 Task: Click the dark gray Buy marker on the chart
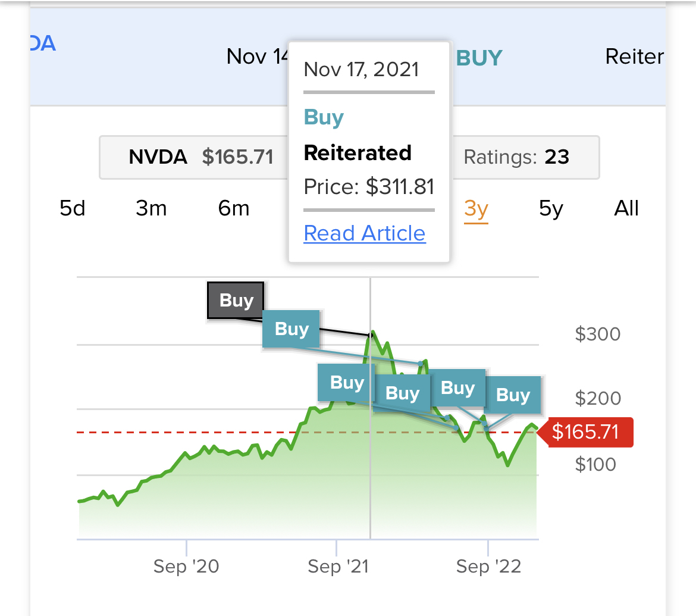click(236, 300)
